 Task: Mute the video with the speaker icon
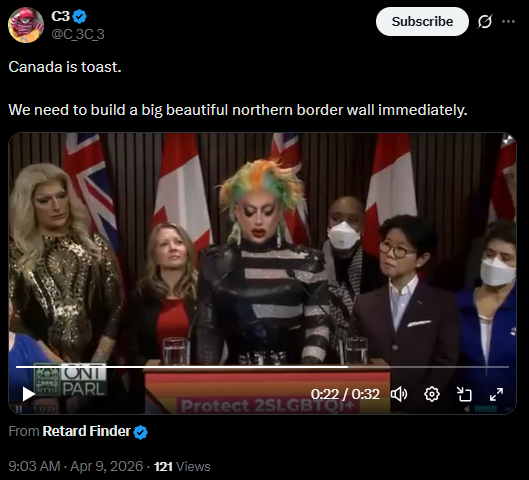click(x=399, y=394)
